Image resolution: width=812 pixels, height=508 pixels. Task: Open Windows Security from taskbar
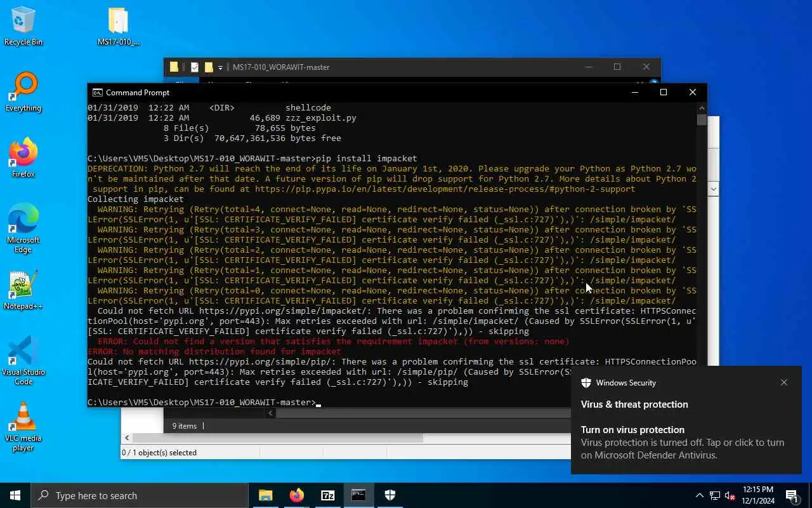390,495
